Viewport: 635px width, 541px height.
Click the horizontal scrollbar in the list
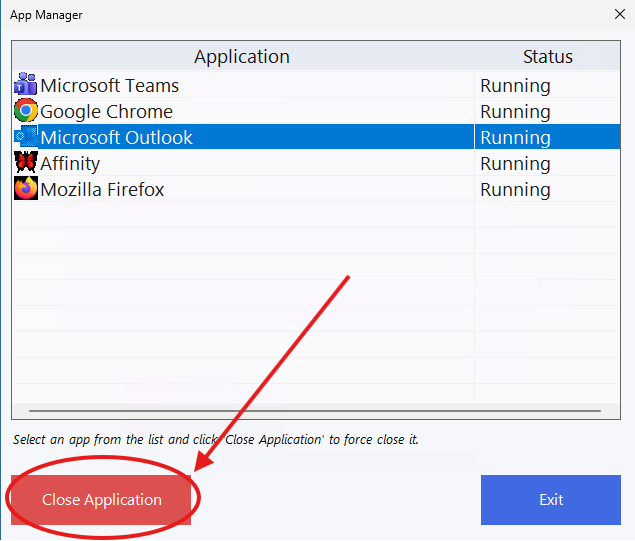[317, 410]
